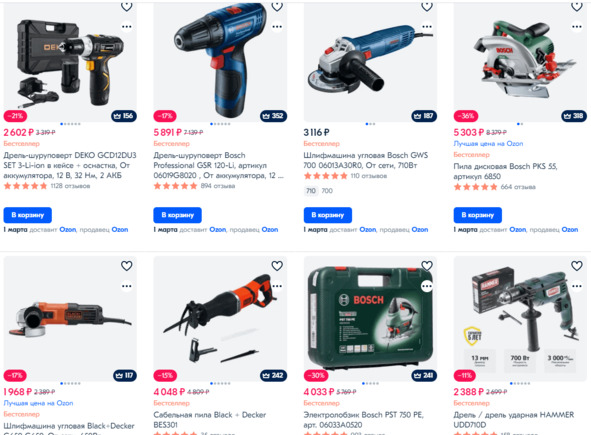Image resolution: width=591 pixels, height=435 pixels.
Task: Click crown badge 352 on Bosch drill
Action: (273, 116)
